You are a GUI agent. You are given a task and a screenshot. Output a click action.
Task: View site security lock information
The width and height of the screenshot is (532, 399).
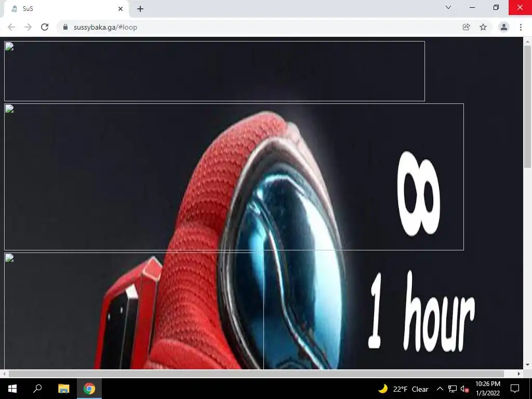tap(65, 27)
